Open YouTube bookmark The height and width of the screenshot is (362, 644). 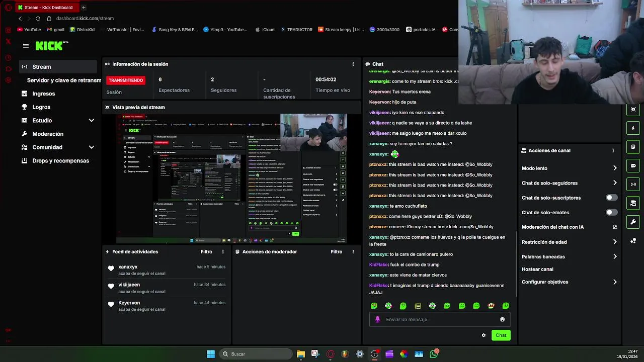tap(29, 30)
